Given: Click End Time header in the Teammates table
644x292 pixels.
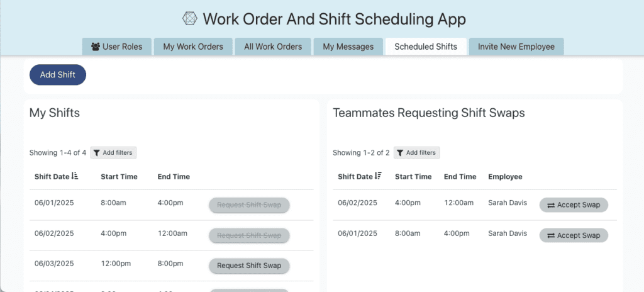Looking at the screenshot, I should 460,177.
